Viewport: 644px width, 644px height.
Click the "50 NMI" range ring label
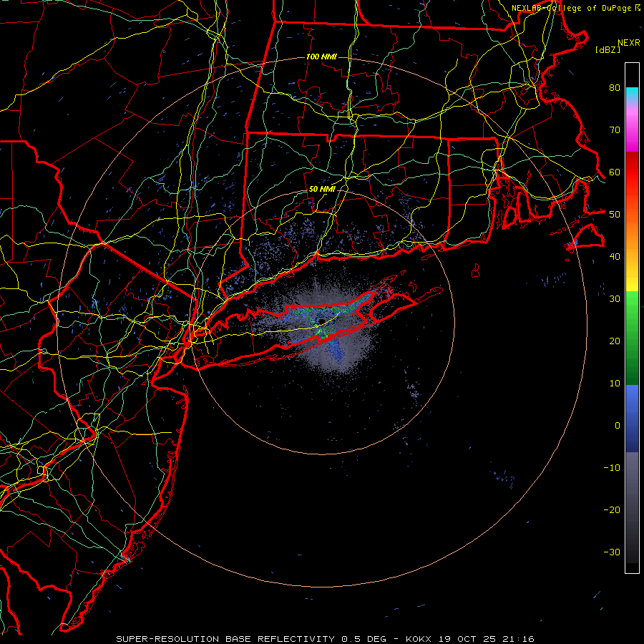coord(322,190)
